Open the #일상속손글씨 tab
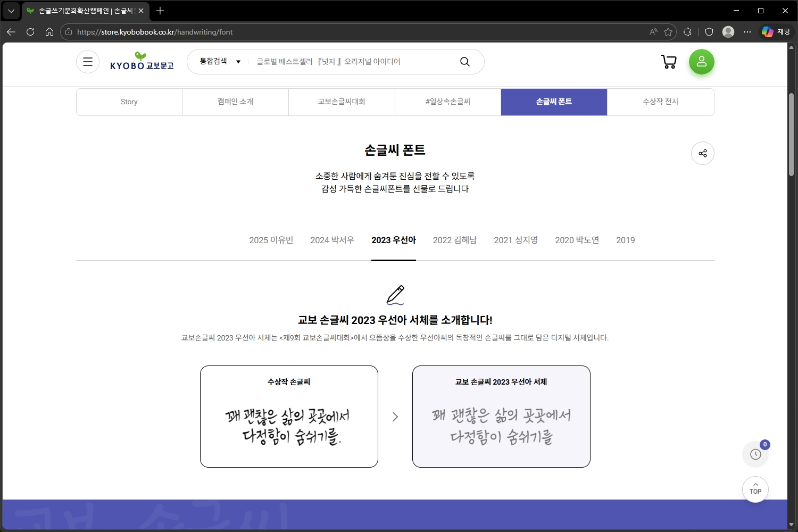This screenshot has width=798, height=532. coord(448,102)
